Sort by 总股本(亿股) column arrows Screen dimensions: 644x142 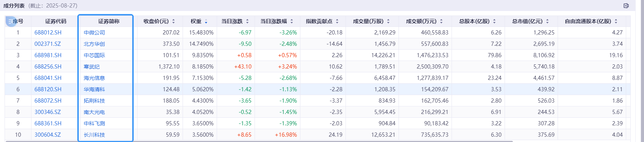coord(494,22)
